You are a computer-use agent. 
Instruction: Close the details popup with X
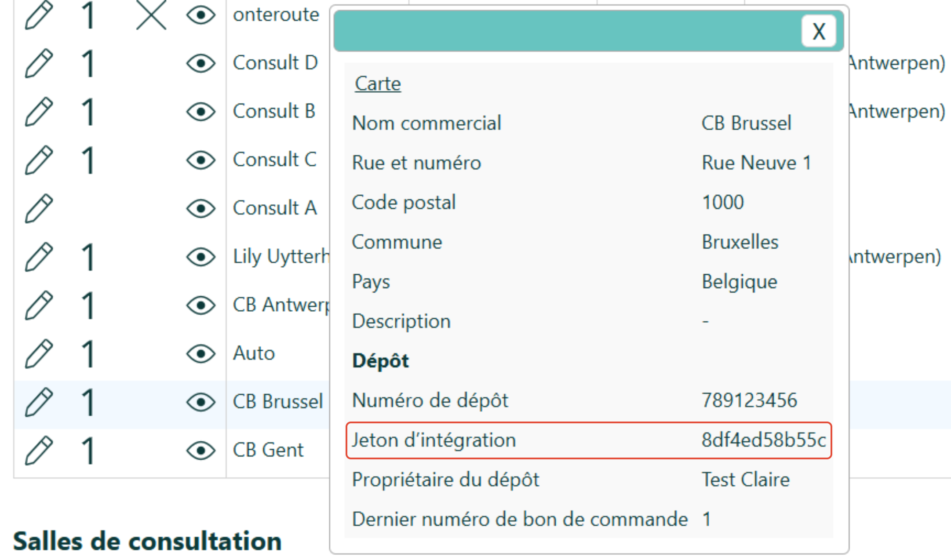[x=818, y=31]
